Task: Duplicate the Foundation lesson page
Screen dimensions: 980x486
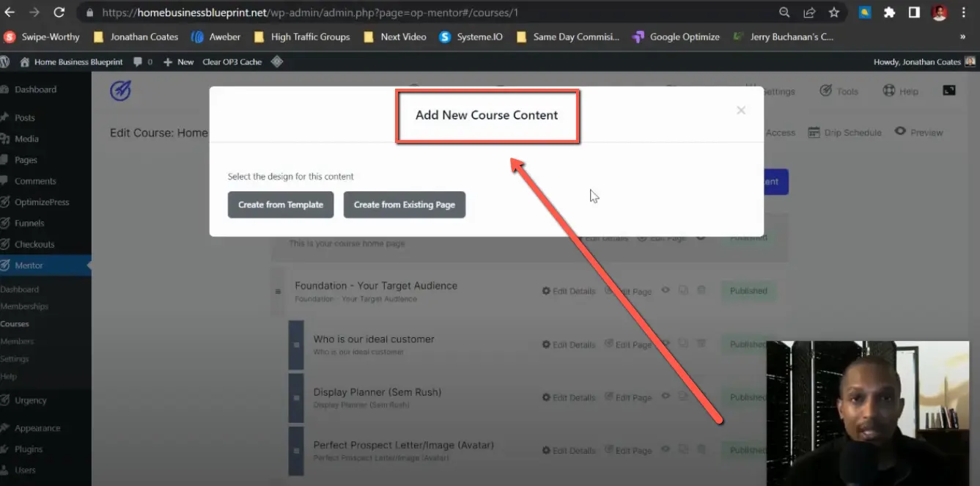Action: 683,291
